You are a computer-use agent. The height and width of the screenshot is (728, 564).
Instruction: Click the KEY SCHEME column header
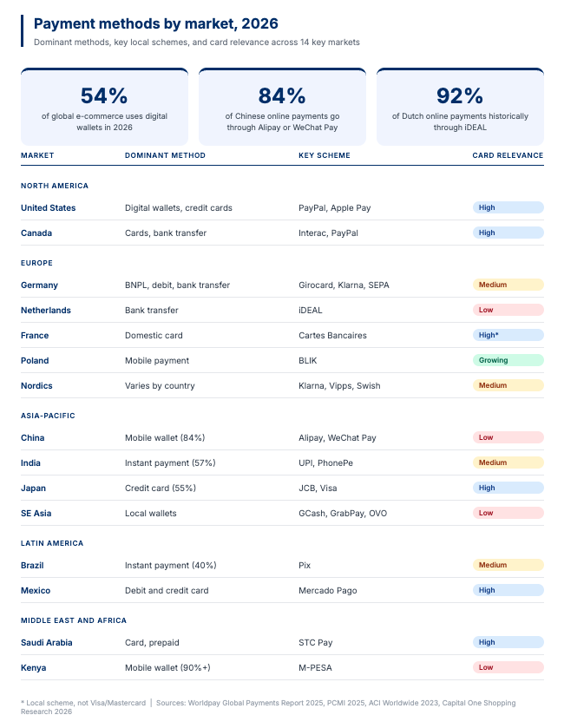pos(325,156)
